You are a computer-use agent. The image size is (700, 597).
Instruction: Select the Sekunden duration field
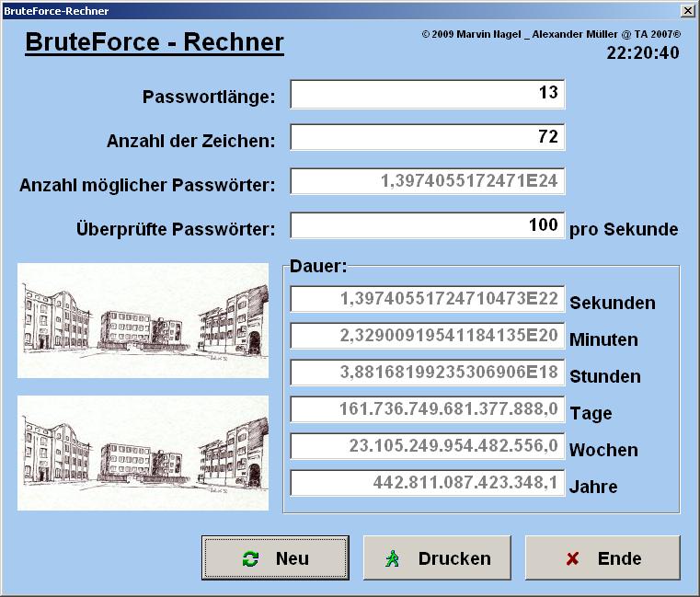click(426, 299)
